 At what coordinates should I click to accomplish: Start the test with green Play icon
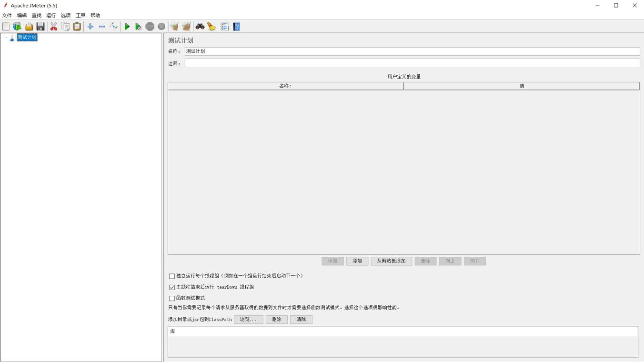(x=127, y=27)
